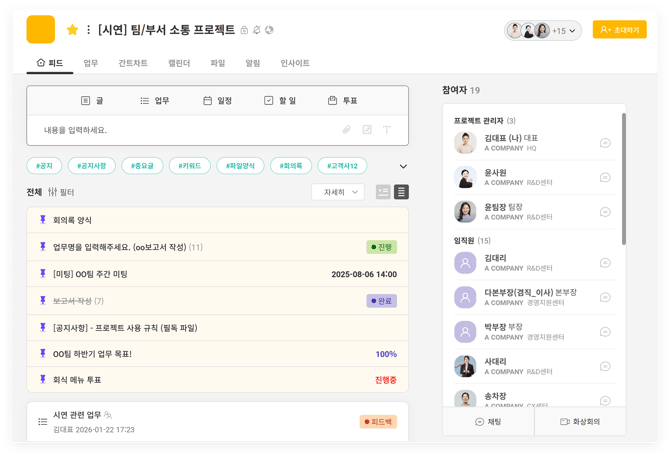Click the project lock icon

(245, 31)
